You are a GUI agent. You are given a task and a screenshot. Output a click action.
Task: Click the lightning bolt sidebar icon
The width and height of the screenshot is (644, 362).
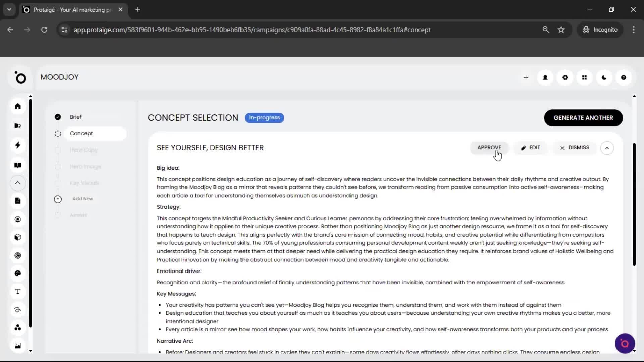(18, 145)
